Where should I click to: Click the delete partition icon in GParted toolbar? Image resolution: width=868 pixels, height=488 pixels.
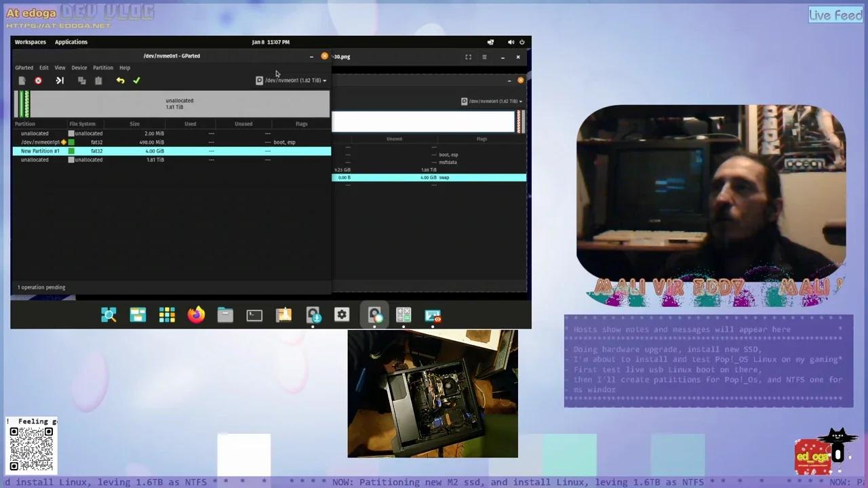click(x=38, y=80)
